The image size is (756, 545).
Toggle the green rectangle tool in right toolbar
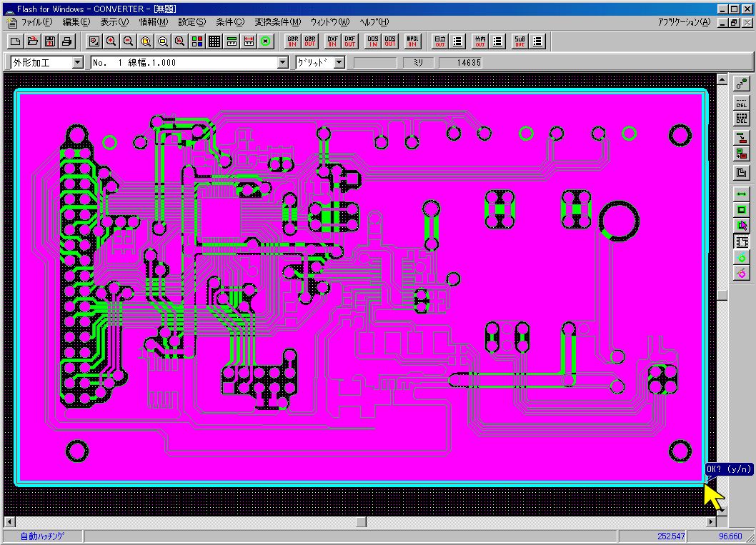[x=741, y=209]
